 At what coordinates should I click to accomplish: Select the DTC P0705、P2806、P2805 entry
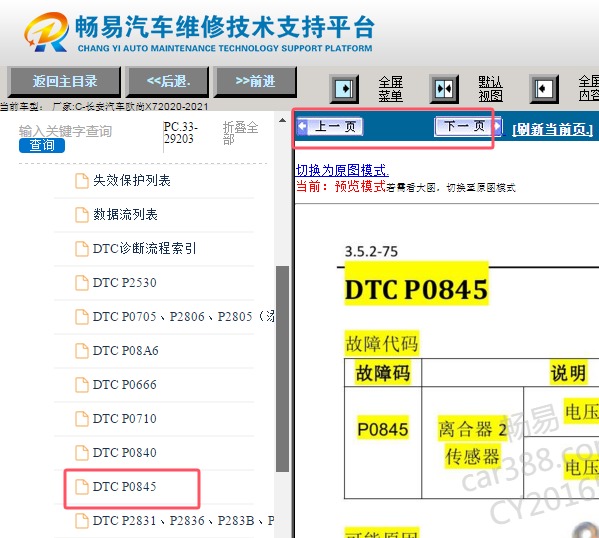[183, 316]
